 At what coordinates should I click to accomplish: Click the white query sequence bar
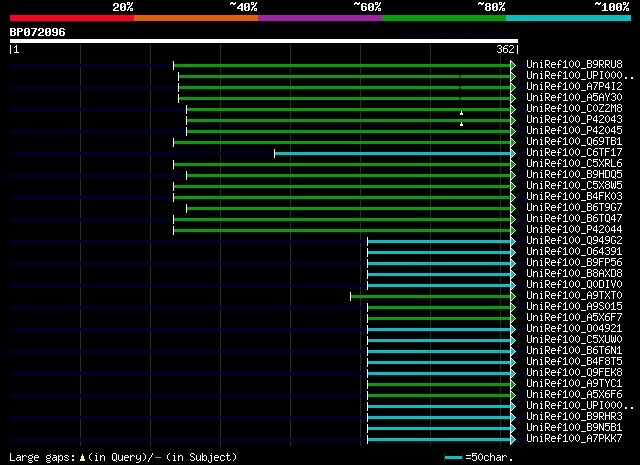point(264,41)
